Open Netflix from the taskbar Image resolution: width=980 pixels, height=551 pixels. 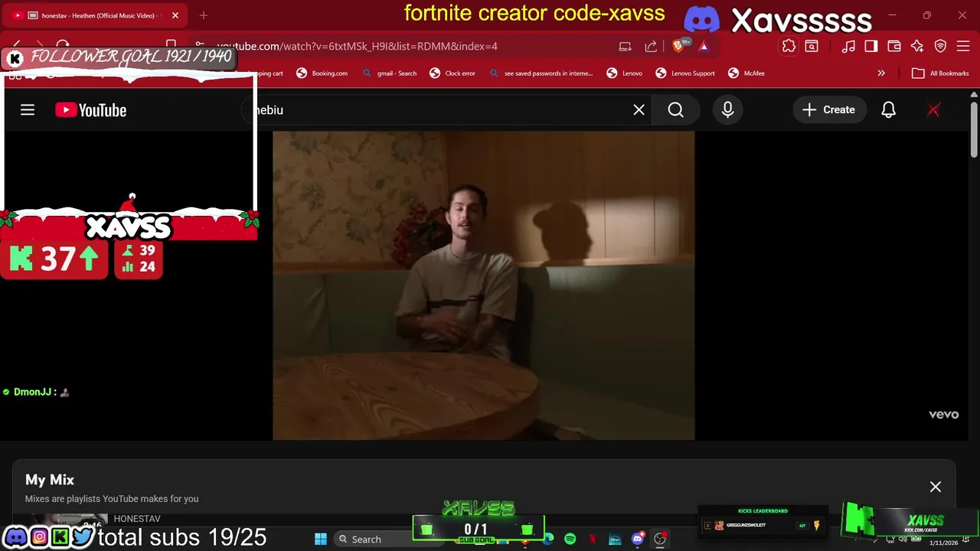tap(592, 539)
